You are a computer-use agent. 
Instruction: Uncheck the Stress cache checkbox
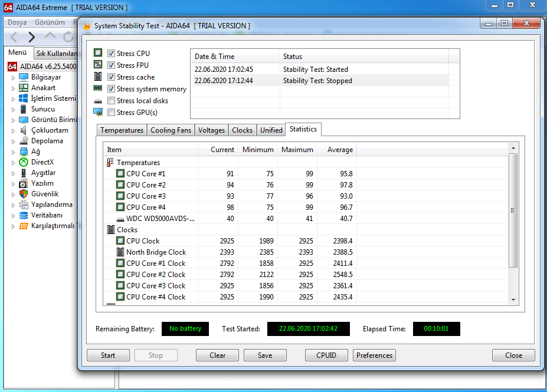112,77
